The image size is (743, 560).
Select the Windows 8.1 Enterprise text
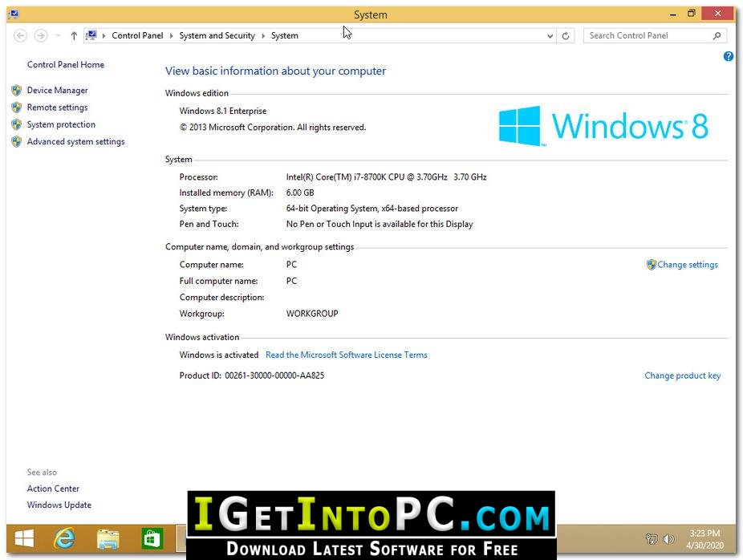click(223, 111)
